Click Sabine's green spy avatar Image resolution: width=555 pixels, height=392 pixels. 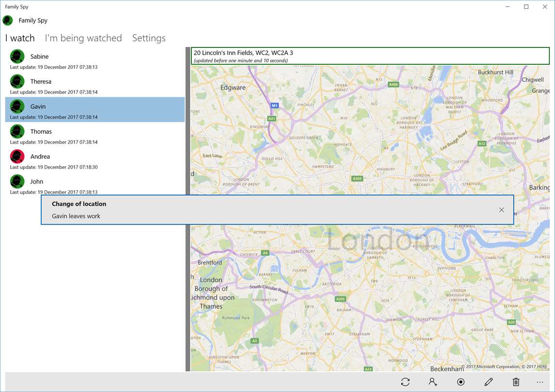point(17,56)
